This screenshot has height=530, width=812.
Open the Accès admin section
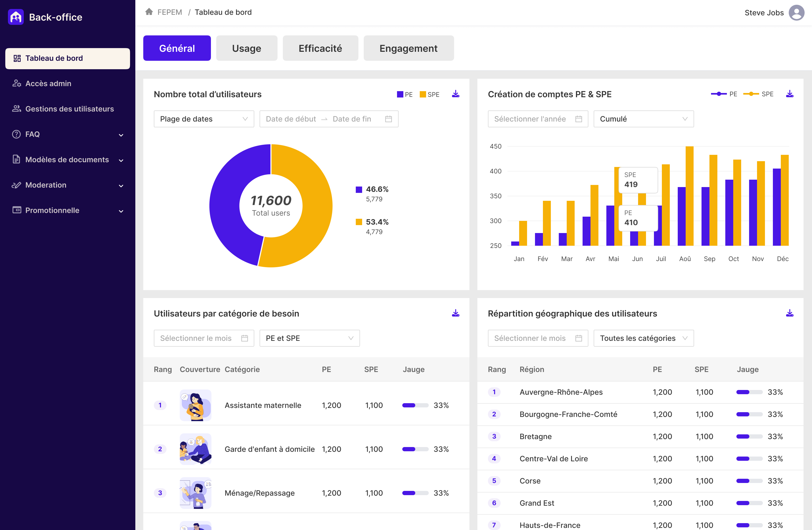point(48,83)
